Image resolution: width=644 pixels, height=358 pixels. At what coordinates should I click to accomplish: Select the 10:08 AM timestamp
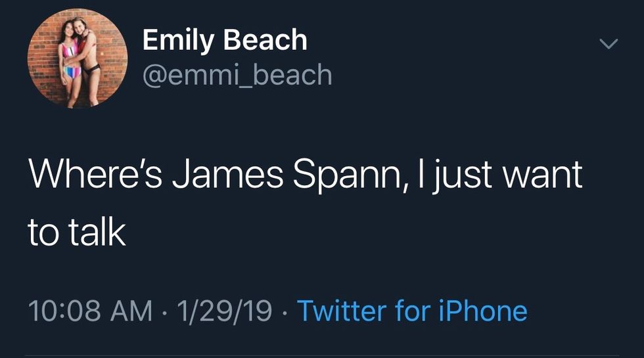(x=89, y=310)
